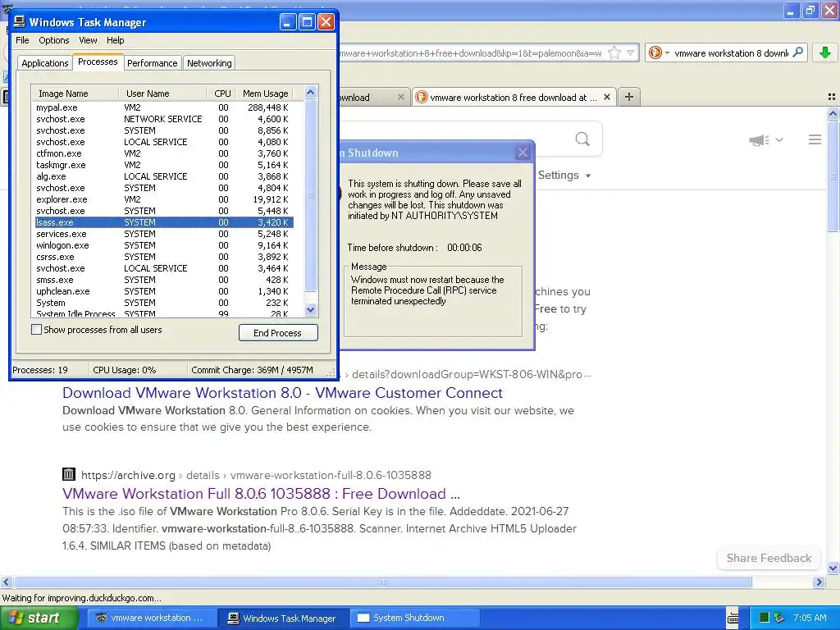This screenshot has width=840, height=630.
Task: Select the services.exe process row
Action: [162, 234]
